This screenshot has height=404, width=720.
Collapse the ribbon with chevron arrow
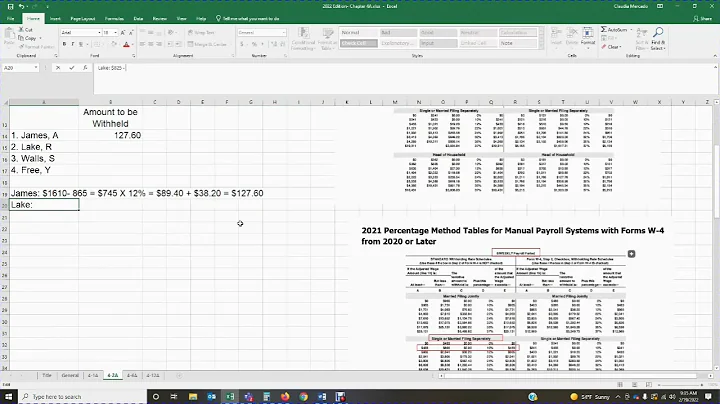715,56
